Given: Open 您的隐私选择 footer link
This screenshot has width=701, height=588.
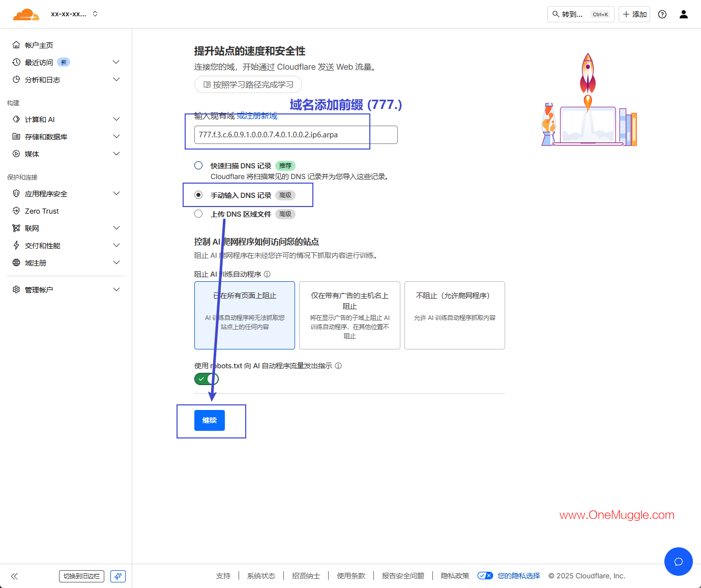Looking at the screenshot, I should point(519,576).
